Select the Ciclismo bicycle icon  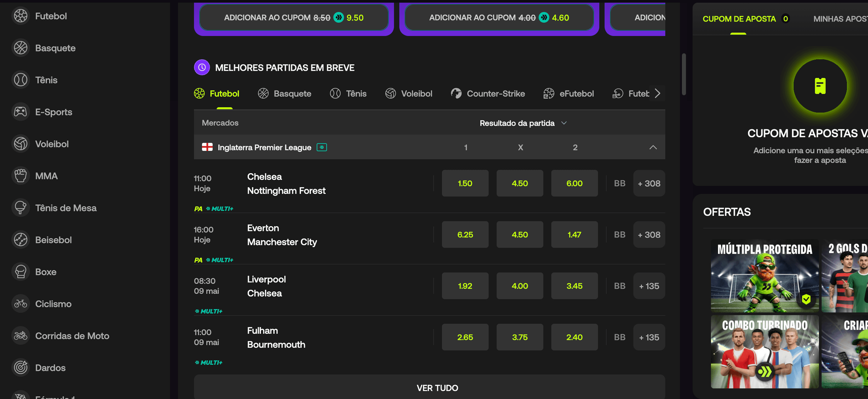(x=21, y=304)
